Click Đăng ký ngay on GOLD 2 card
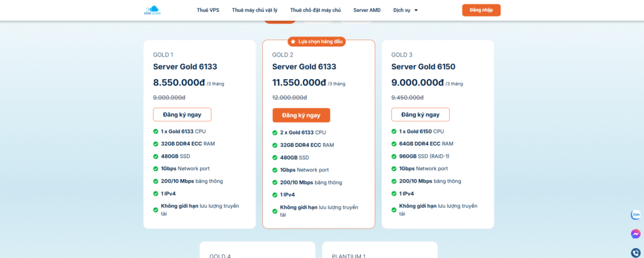 point(301,116)
